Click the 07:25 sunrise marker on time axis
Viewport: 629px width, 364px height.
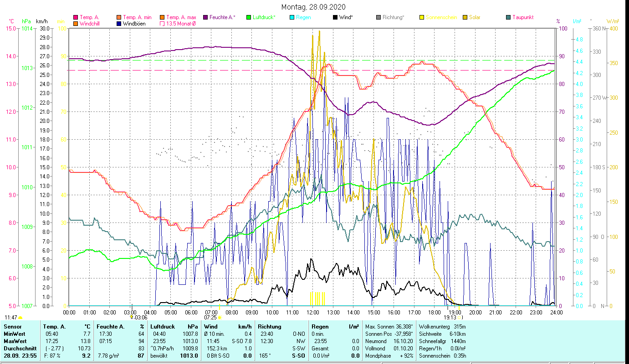[x=210, y=317]
